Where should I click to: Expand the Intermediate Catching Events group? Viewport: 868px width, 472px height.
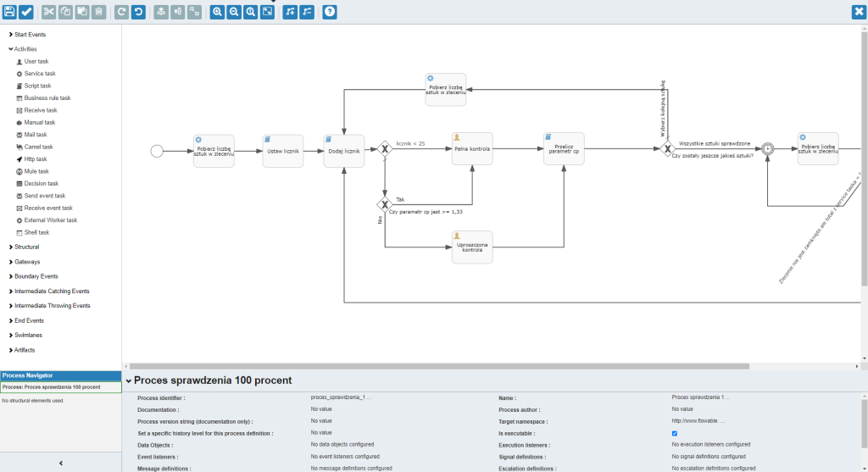click(x=48, y=291)
